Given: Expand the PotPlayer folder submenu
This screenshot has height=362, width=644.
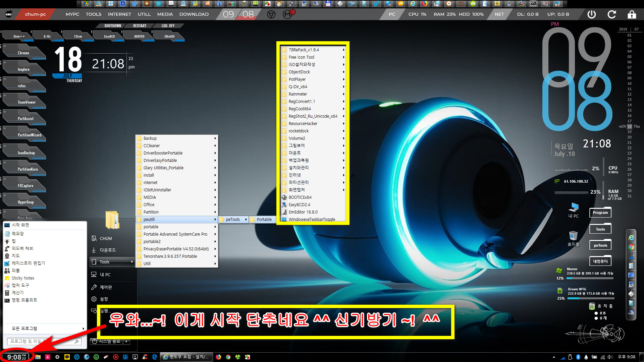Looking at the screenshot, I should click(x=314, y=79).
